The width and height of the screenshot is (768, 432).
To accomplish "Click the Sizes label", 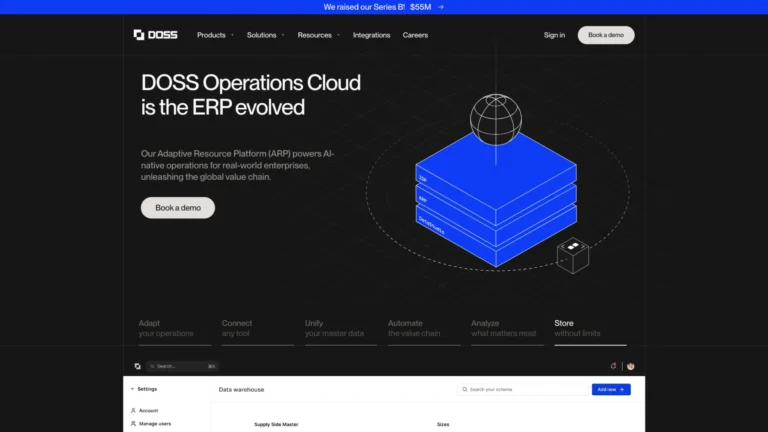I will [x=443, y=425].
